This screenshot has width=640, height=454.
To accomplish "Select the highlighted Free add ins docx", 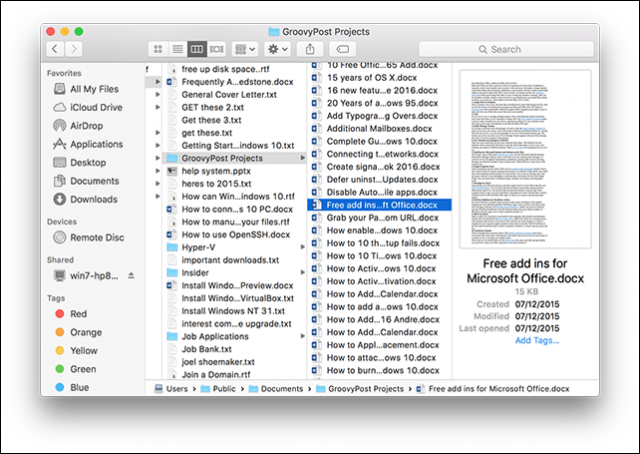I will (380, 205).
